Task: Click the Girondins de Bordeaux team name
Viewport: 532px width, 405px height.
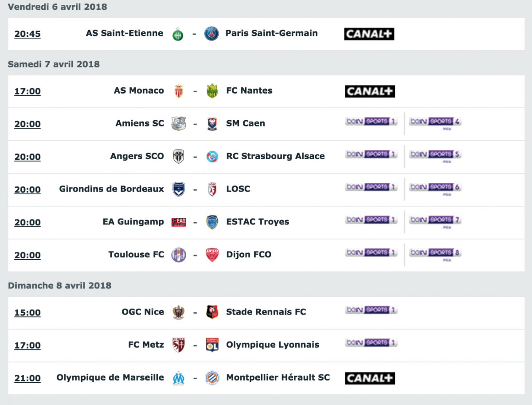Action: [x=112, y=189]
